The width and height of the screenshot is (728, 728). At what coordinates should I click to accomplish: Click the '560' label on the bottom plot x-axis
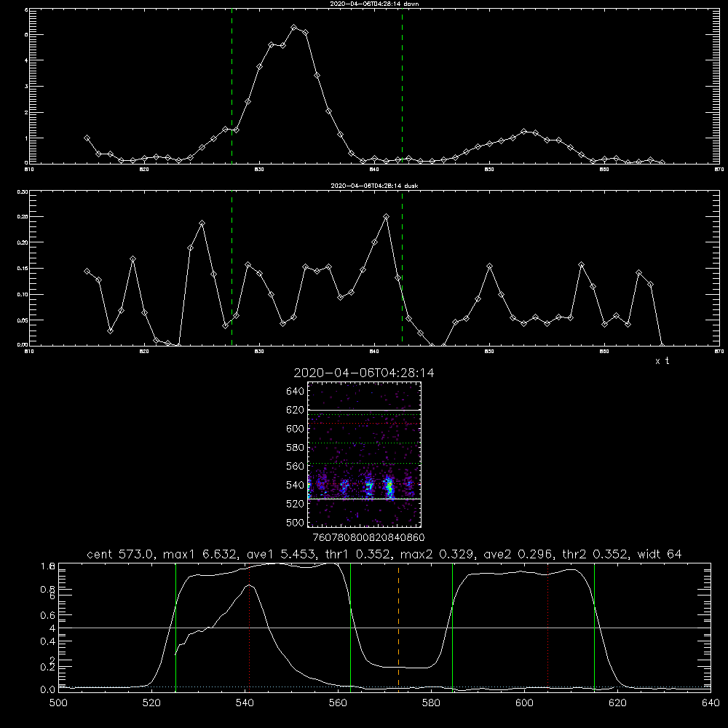(x=338, y=703)
